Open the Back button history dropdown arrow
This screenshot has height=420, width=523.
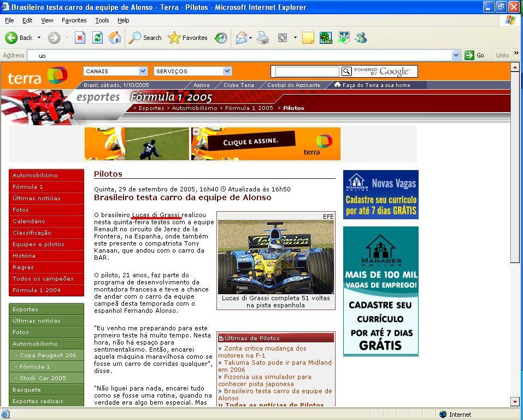39,38
